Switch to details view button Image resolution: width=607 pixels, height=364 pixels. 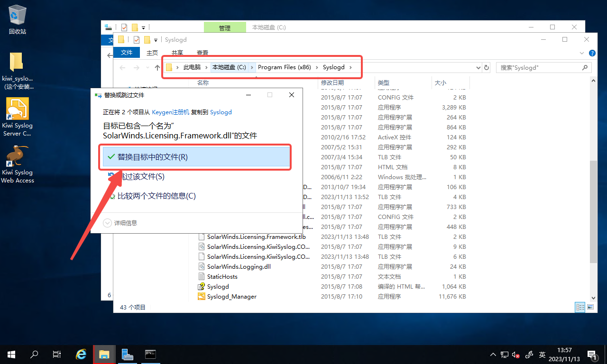pyautogui.click(x=580, y=307)
